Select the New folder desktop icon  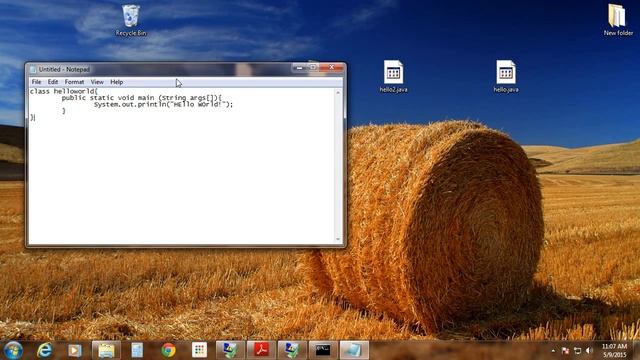pyautogui.click(x=618, y=20)
